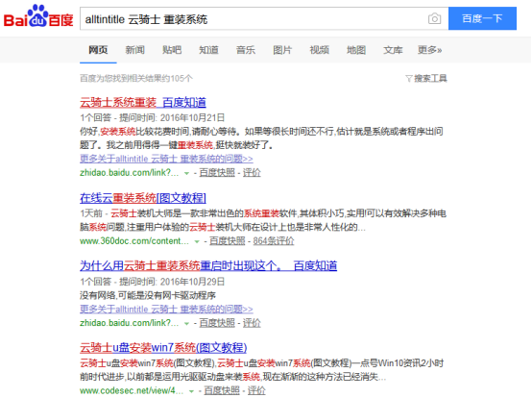The height and width of the screenshot is (398, 532).
Task: Open 百度快照 for the 360doc result
Action: click(x=227, y=241)
